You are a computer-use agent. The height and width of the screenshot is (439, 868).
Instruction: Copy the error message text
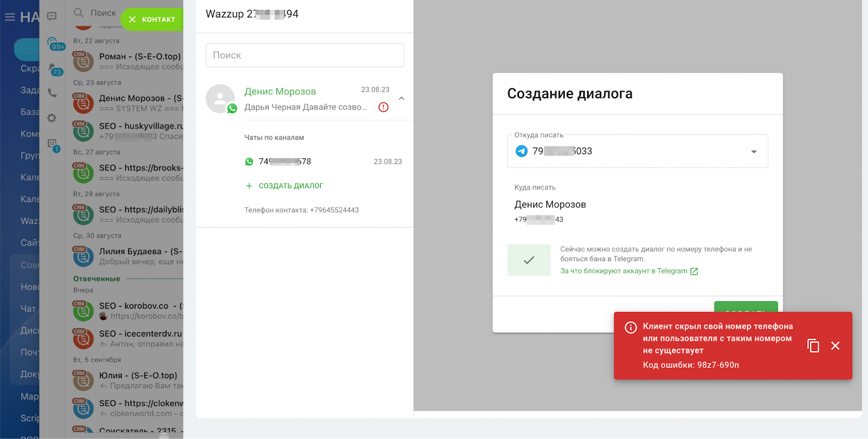(x=813, y=346)
